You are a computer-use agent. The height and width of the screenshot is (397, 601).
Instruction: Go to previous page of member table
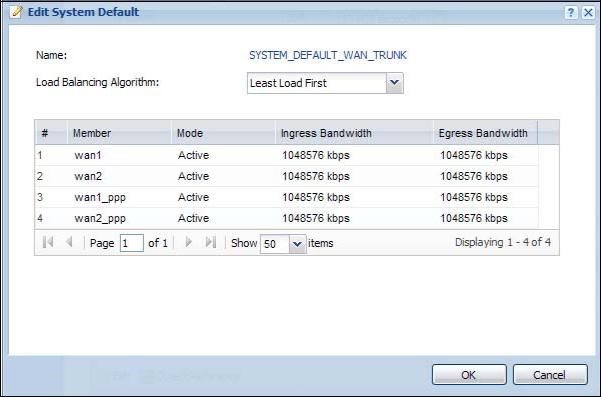click(69, 242)
